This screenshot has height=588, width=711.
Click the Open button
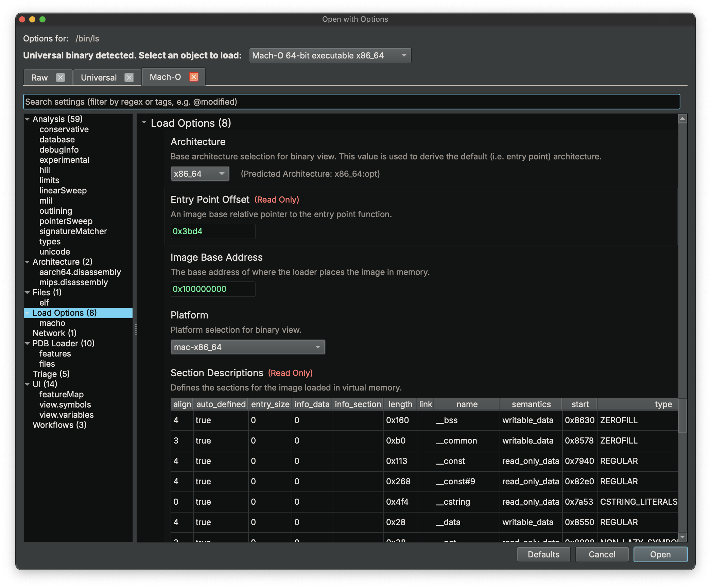[x=660, y=554]
